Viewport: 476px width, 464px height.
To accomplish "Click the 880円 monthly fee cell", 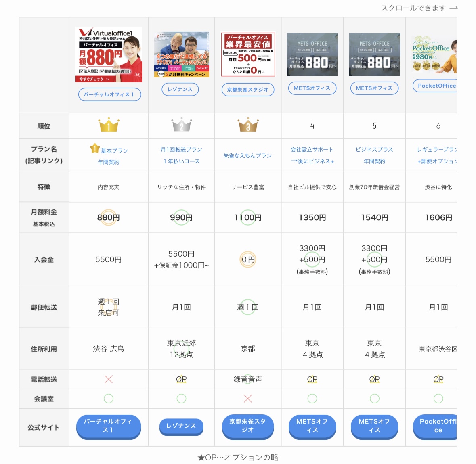I will [x=109, y=217].
